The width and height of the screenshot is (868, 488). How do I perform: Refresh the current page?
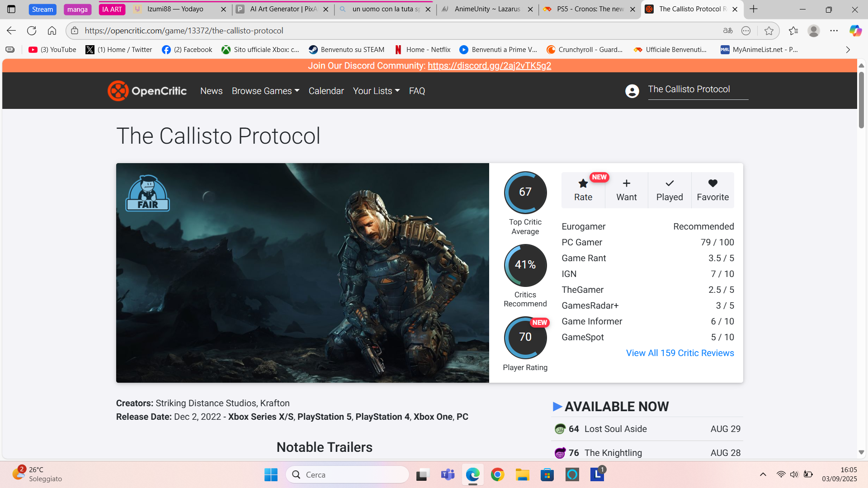click(32, 31)
